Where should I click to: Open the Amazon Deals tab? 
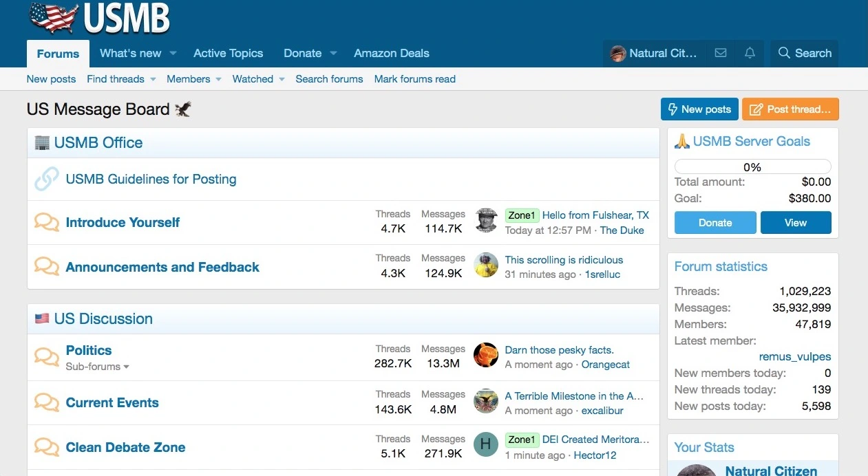(x=391, y=53)
